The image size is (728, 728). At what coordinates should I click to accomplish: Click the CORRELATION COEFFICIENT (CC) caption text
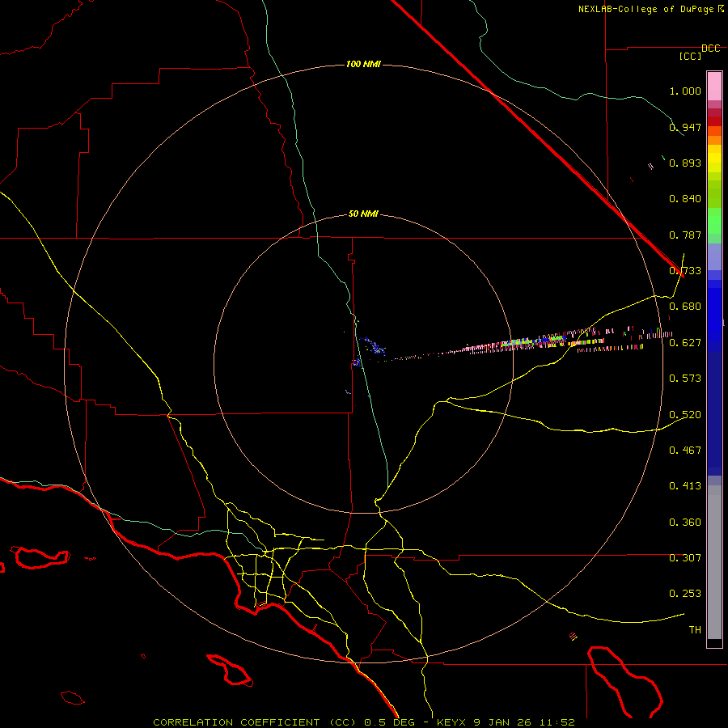pos(256,722)
